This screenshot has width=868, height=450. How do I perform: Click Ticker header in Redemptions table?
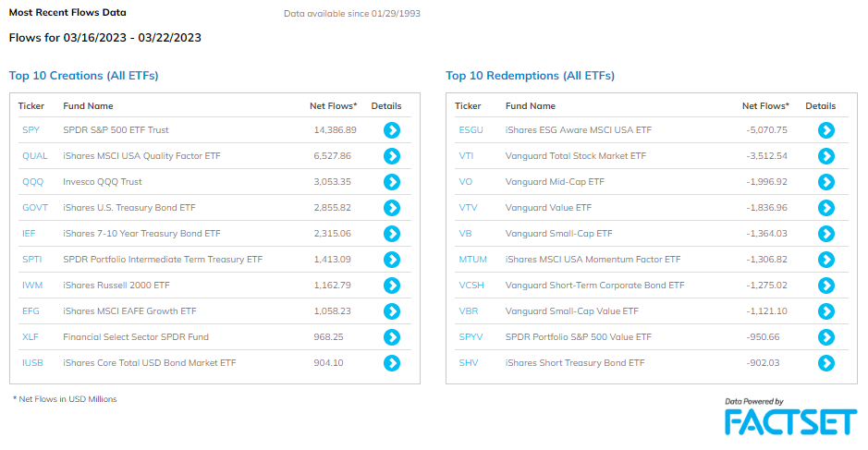(468, 105)
